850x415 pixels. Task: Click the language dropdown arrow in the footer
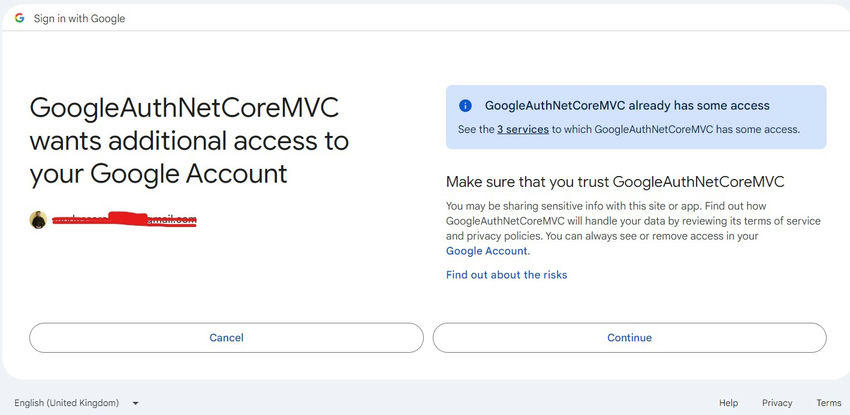(x=136, y=403)
